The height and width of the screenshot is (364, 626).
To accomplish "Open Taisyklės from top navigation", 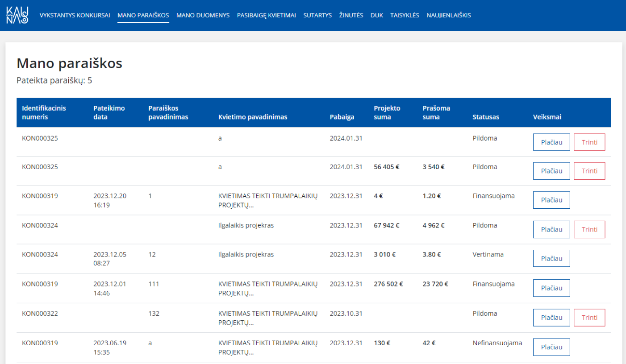I will coord(405,15).
